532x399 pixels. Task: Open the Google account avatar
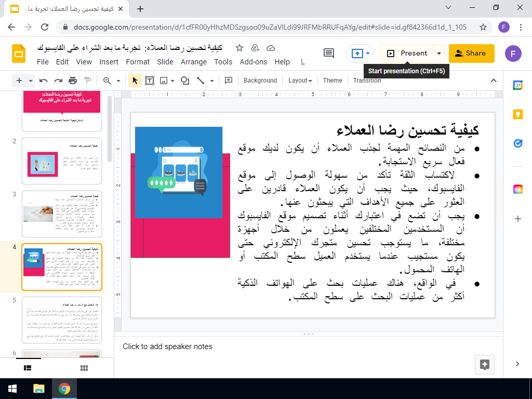point(513,54)
